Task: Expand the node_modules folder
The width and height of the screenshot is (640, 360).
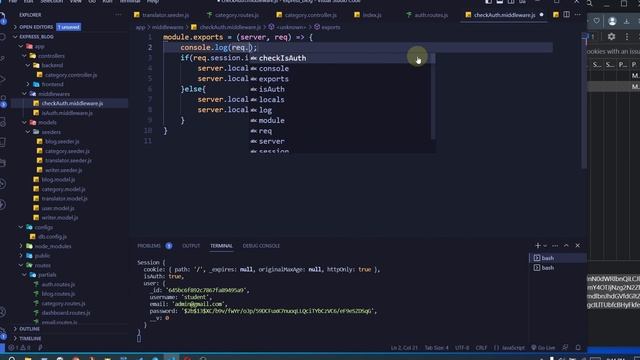Action: pyautogui.click(x=53, y=246)
